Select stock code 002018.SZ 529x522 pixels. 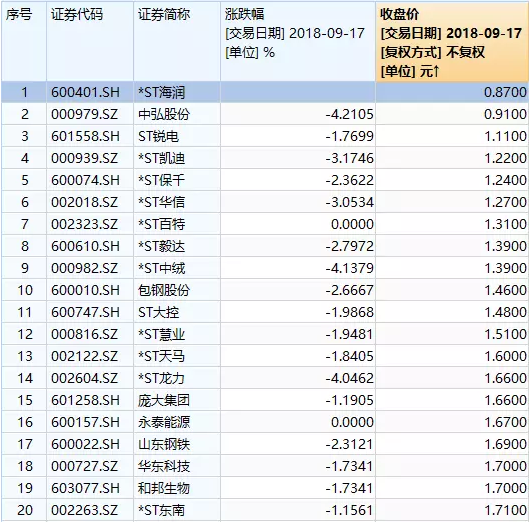(x=84, y=202)
